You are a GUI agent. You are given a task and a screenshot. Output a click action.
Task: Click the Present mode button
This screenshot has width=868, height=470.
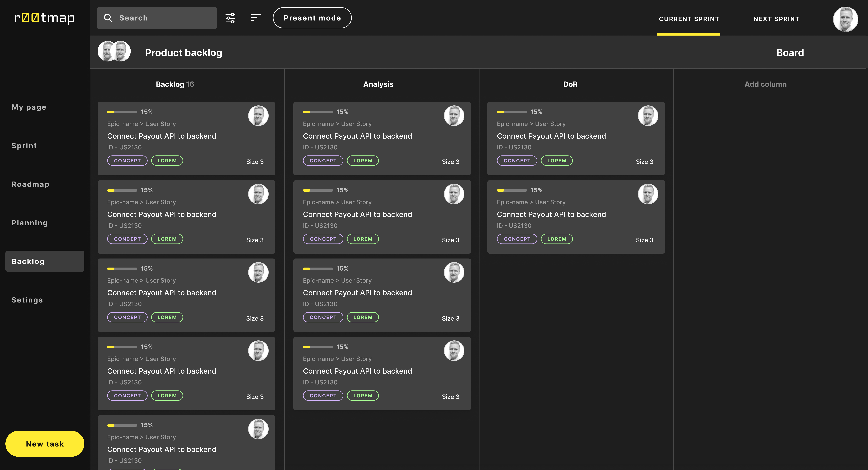(312, 18)
